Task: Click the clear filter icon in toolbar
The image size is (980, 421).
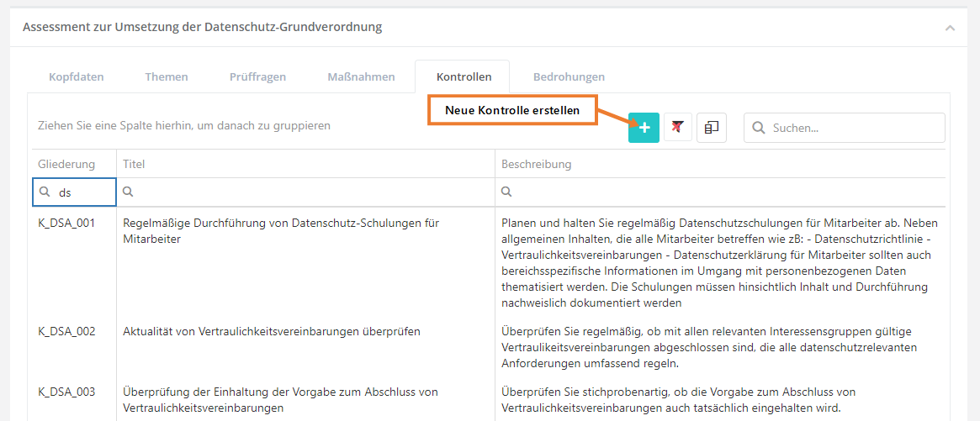Action: (x=678, y=128)
